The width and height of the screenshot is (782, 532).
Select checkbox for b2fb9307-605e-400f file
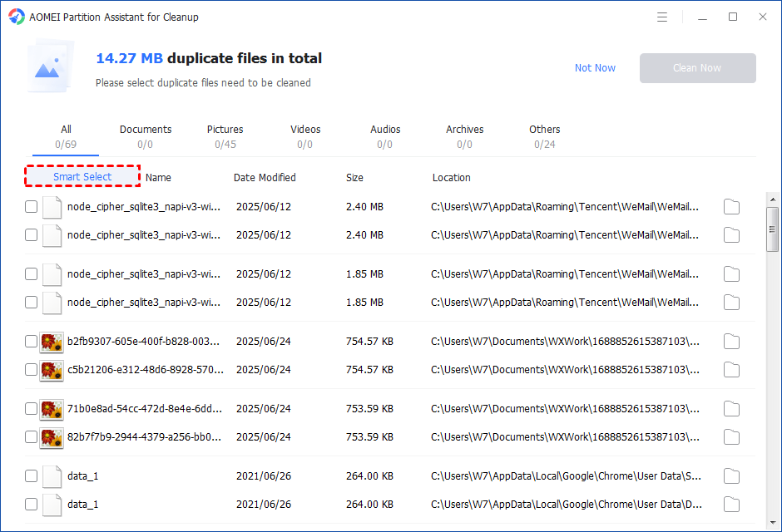31,341
